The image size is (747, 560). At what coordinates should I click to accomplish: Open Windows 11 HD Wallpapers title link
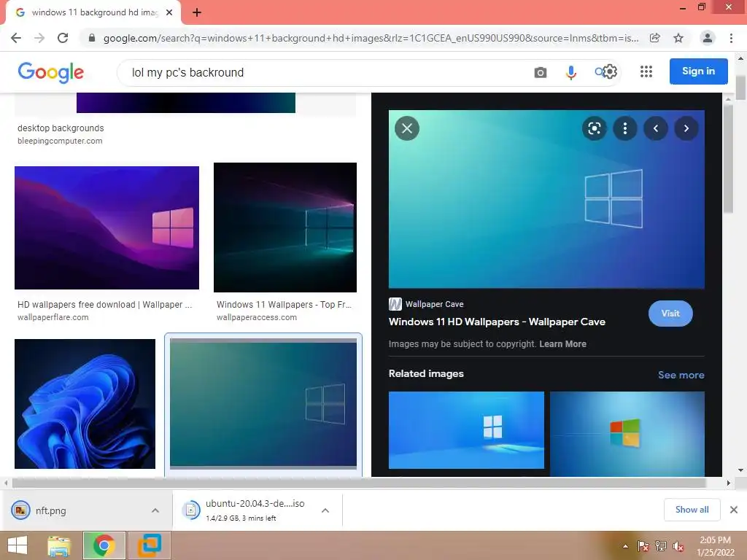[x=497, y=322]
